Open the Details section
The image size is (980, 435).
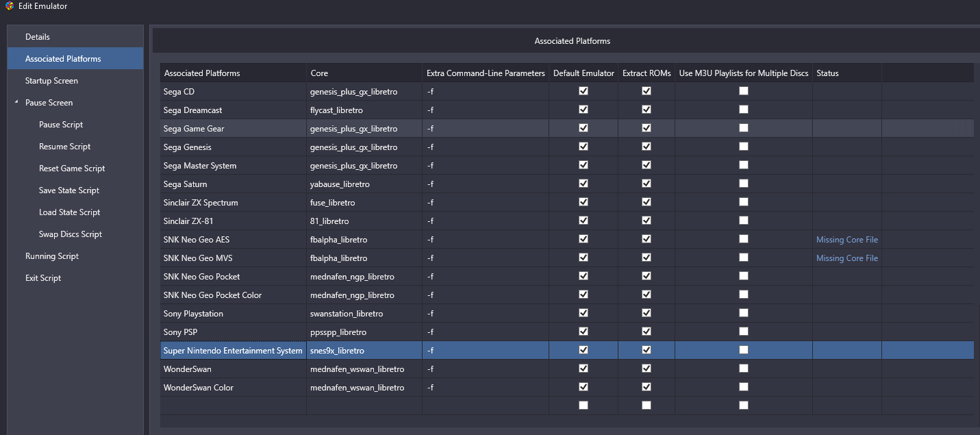(75, 37)
